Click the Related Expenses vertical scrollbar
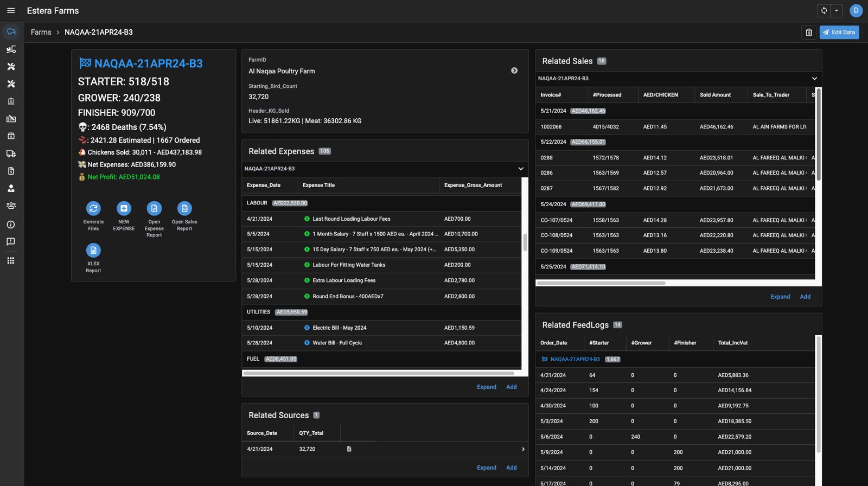The width and height of the screenshot is (868, 486). coord(525,242)
